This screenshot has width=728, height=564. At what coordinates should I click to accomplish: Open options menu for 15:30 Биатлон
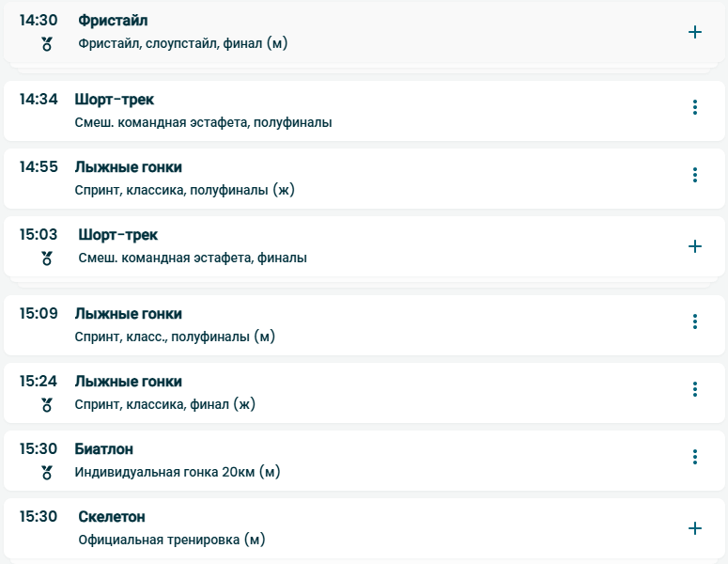pyautogui.click(x=695, y=457)
